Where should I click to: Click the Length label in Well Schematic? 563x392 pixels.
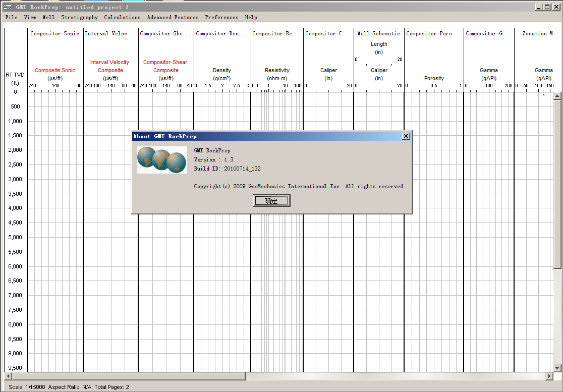[x=379, y=44]
